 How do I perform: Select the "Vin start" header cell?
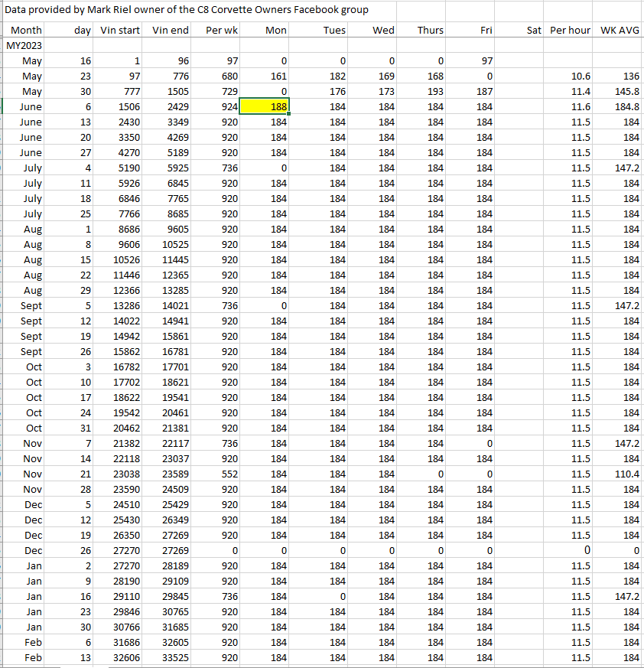click(x=120, y=31)
